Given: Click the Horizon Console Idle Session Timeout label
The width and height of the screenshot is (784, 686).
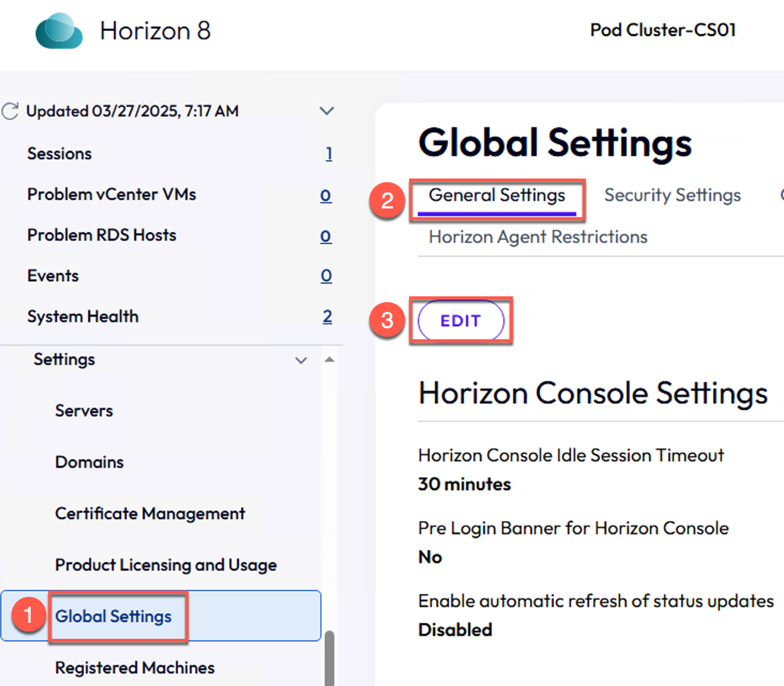Looking at the screenshot, I should 571,456.
